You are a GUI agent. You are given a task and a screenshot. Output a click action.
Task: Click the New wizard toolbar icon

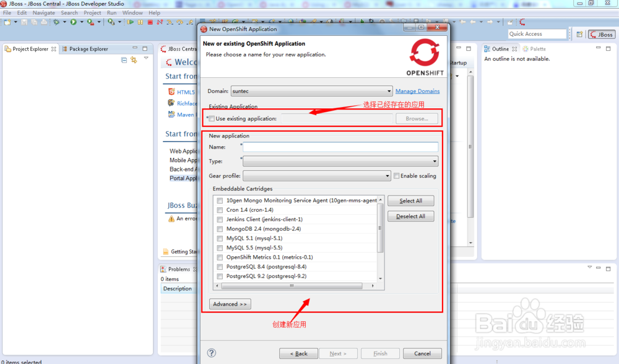(x=7, y=22)
